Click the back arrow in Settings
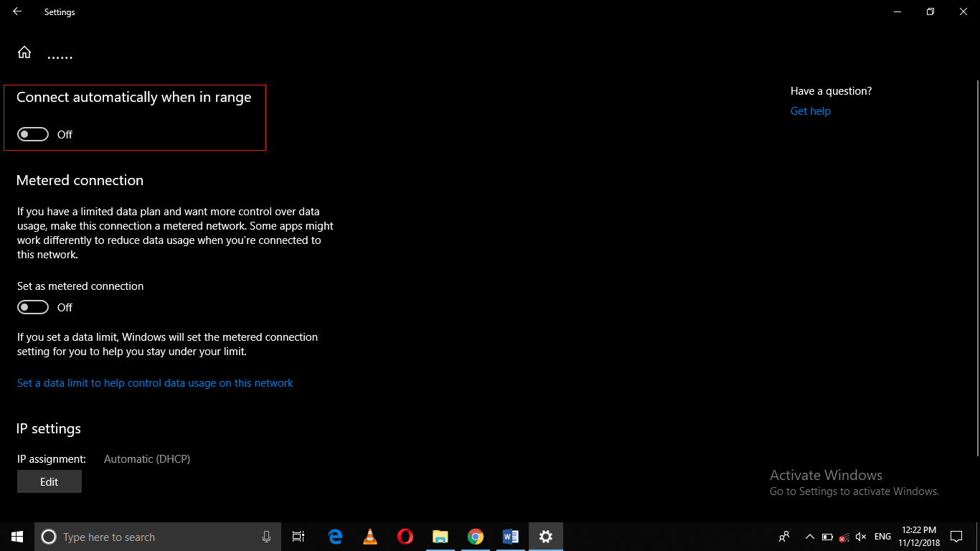980x551 pixels. (16, 11)
